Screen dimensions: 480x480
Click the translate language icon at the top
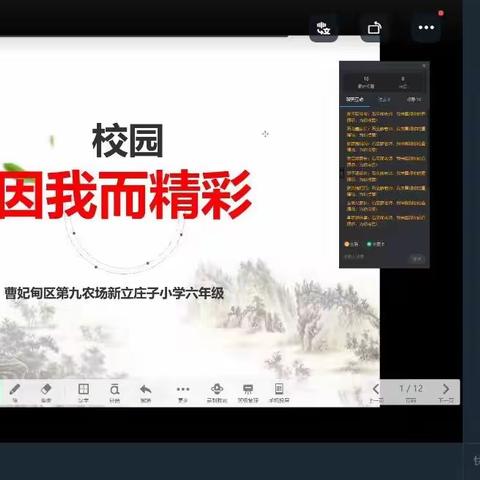[x=323, y=28]
